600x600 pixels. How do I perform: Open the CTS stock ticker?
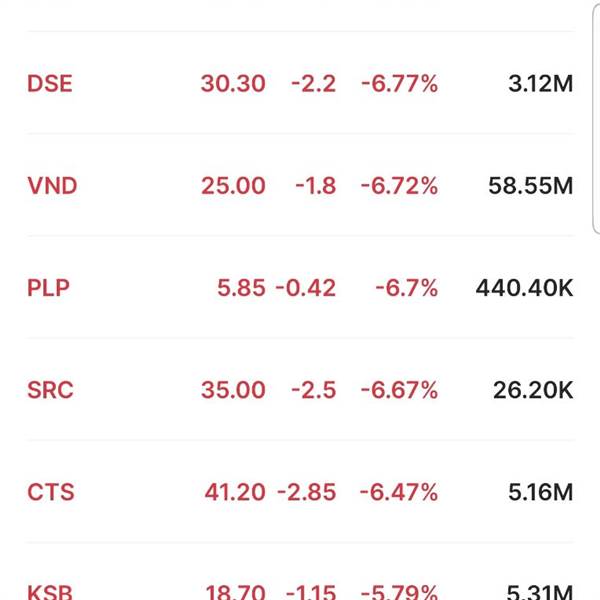(x=51, y=492)
